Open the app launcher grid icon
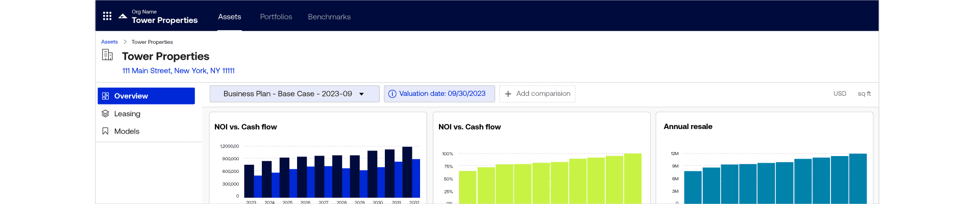The image size is (980, 204). pos(107,16)
